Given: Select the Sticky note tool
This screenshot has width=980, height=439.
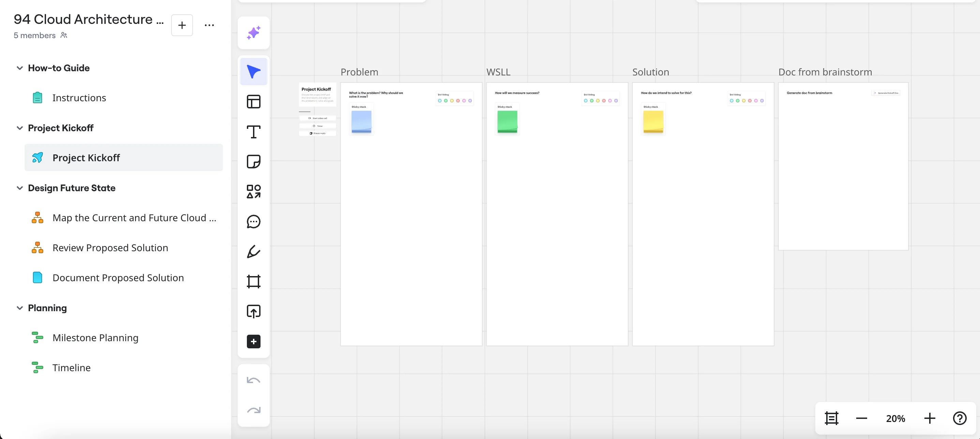Looking at the screenshot, I should coord(253,162).
